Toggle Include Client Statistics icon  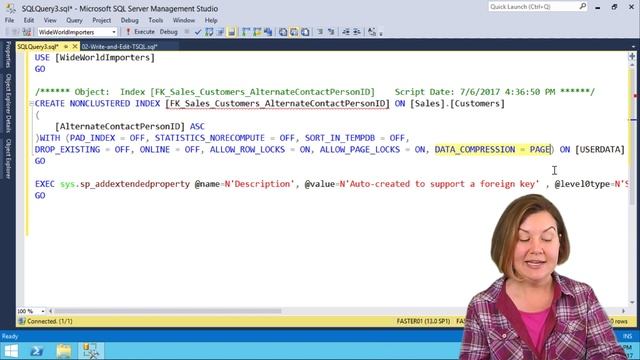pos(268,32)
